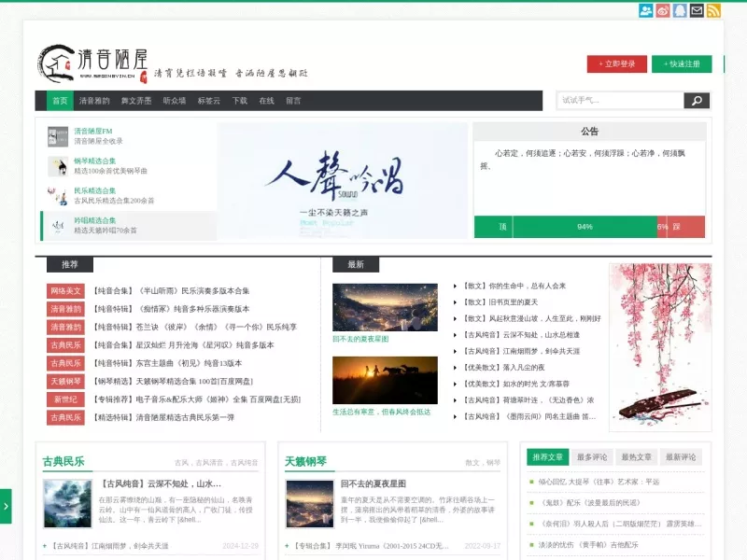747x560 pixels.
Task: Click the 吟唱精选合集 thumbnail icon
Action: click(x=58, y=226)
